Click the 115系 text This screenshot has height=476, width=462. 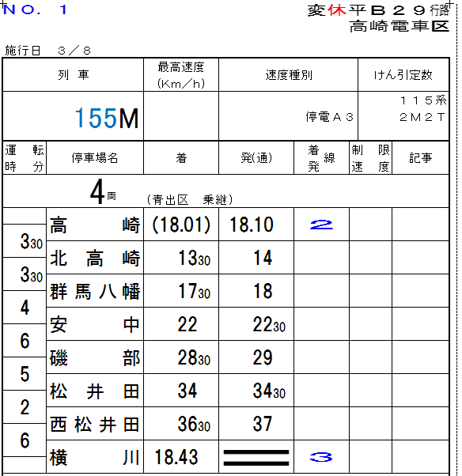[x=423, y=100]
